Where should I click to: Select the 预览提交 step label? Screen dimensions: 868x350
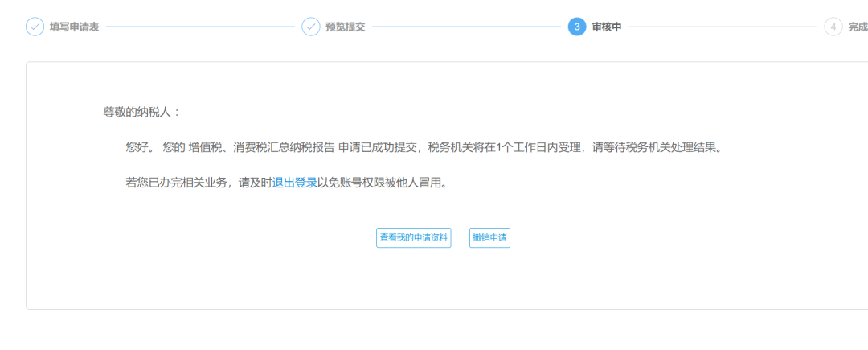346,27
